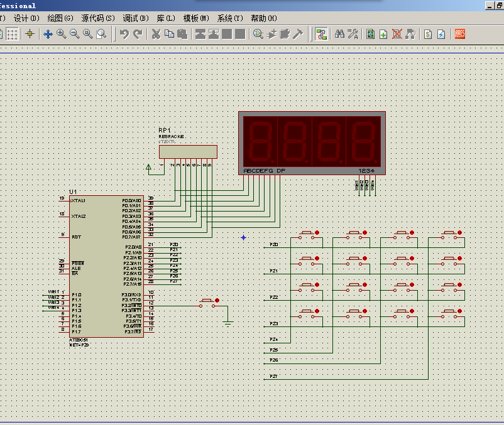The width and height of the screenshot is (504, 425).
Task: Click the block move icon
Action: pos(214,34)
